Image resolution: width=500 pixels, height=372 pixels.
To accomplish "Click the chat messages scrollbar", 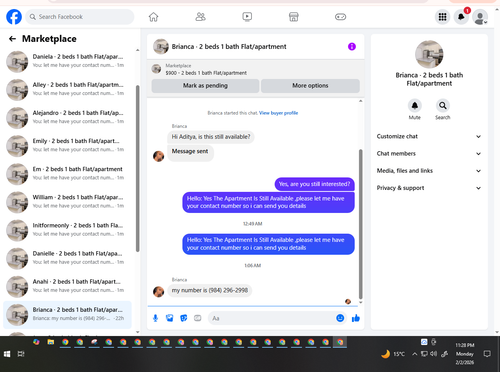I will click(360, 224).
